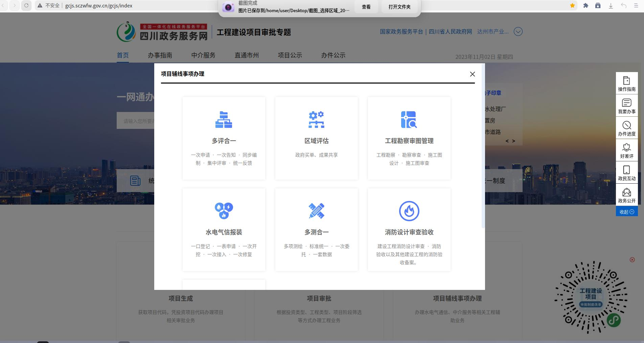Select the 工程勘察审图管理 icon

[x=409, y=120]
